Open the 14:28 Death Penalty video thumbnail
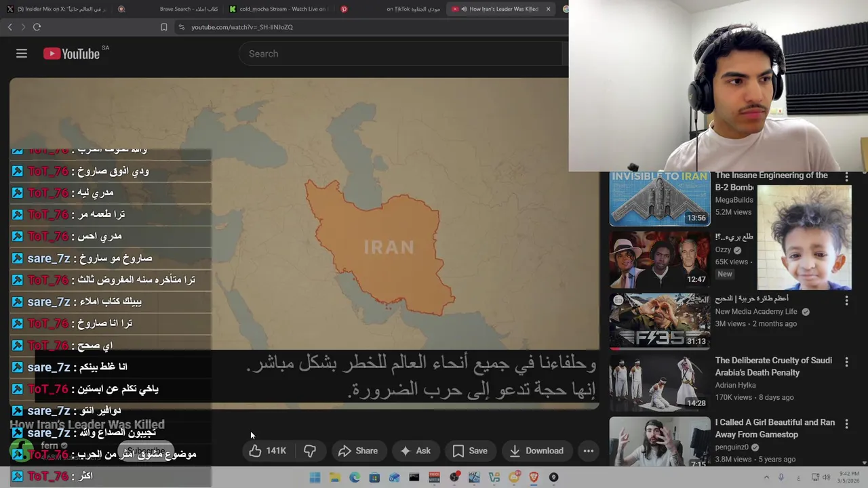Image resolution: width=868 pixels, height=488 pixels. click(x=660, y=383)
